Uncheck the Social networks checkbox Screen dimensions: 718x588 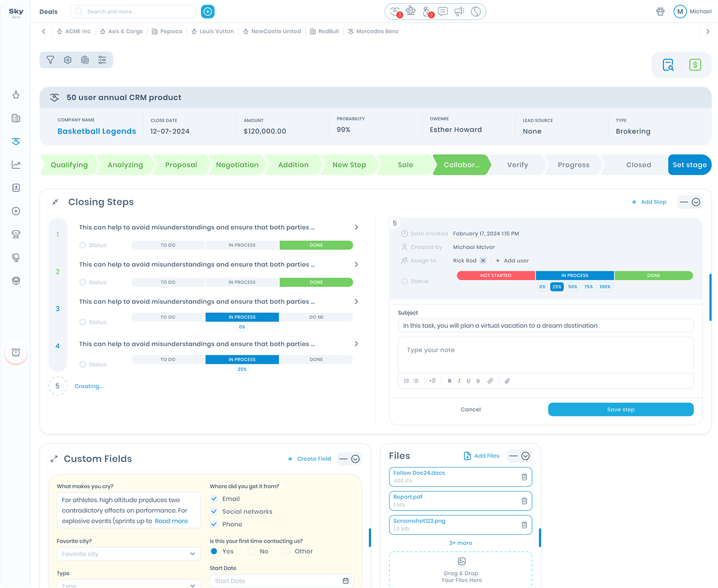(214, 512)
